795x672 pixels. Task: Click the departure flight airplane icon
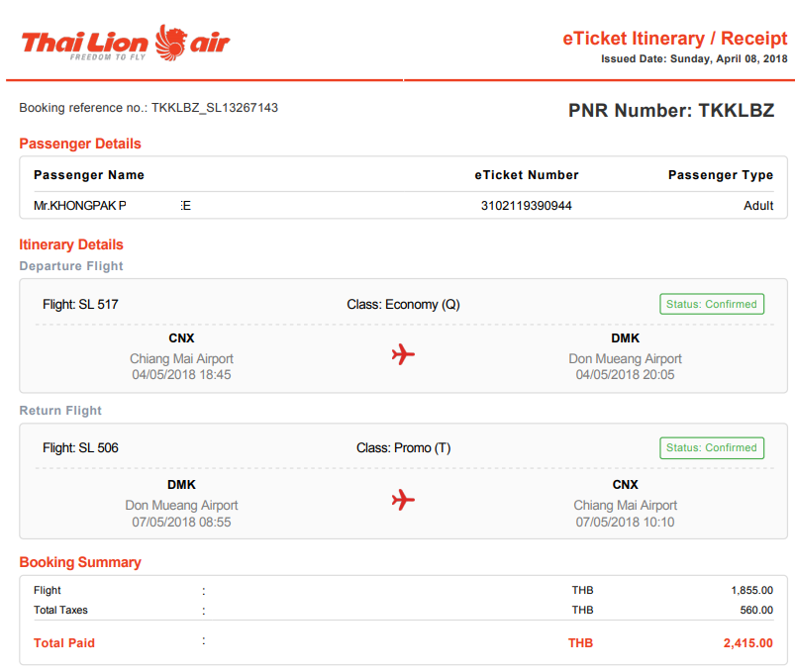403,354
